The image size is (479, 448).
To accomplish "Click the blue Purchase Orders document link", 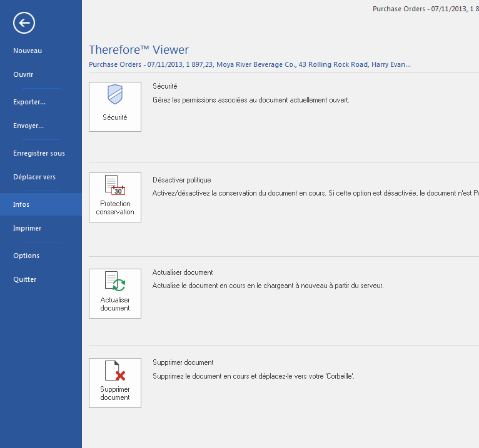I will (250, 64).
